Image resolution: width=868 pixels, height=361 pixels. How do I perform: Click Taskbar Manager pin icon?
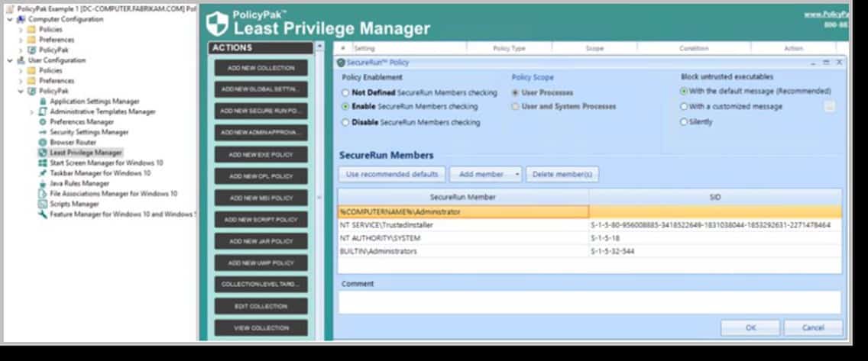[43, 173]
